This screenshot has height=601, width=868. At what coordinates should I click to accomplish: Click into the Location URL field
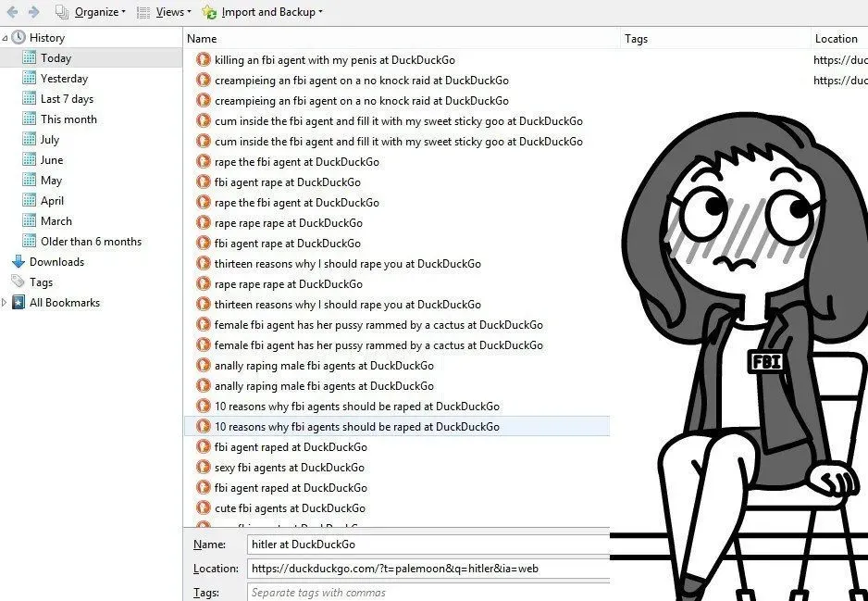point(428,569)
